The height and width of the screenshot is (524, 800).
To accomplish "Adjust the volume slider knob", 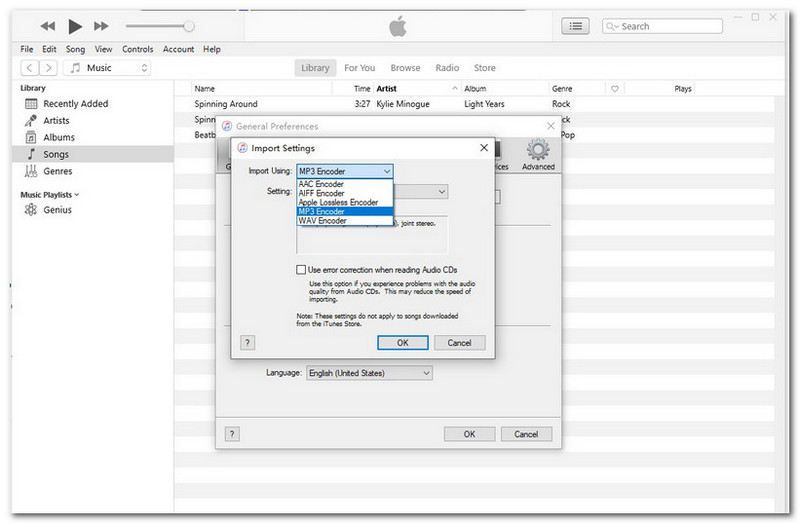I will tap(189, 26).
